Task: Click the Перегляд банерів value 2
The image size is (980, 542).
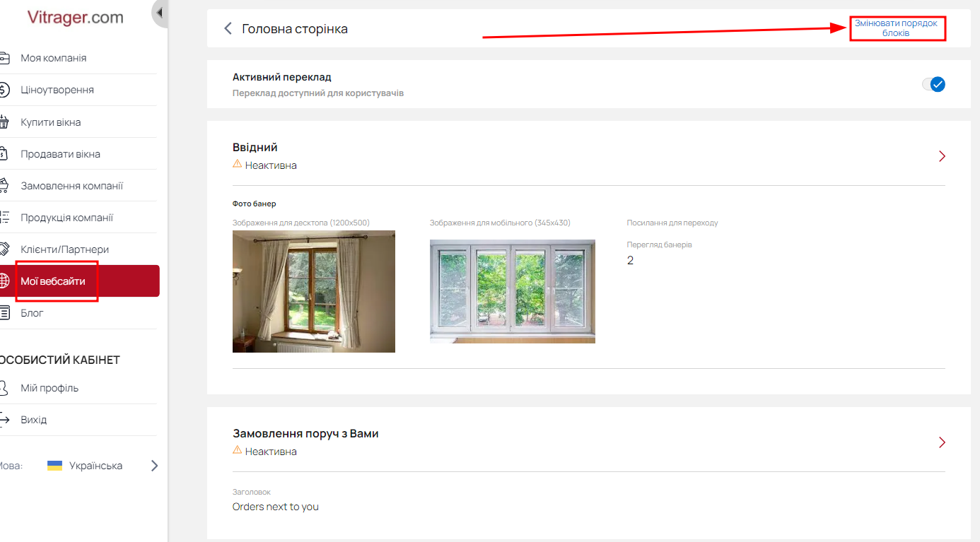Action: 631,260
